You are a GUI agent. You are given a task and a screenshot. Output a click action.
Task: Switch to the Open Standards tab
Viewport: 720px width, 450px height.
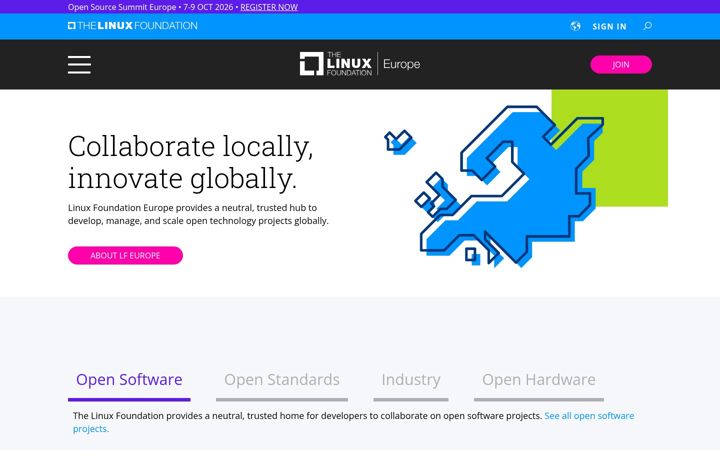coord(282,385)
